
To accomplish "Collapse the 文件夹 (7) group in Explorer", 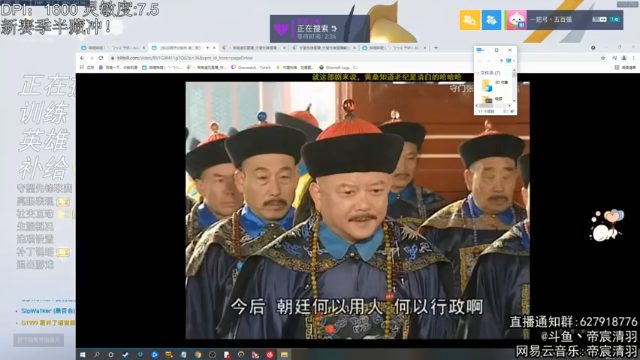I will 478,73.
